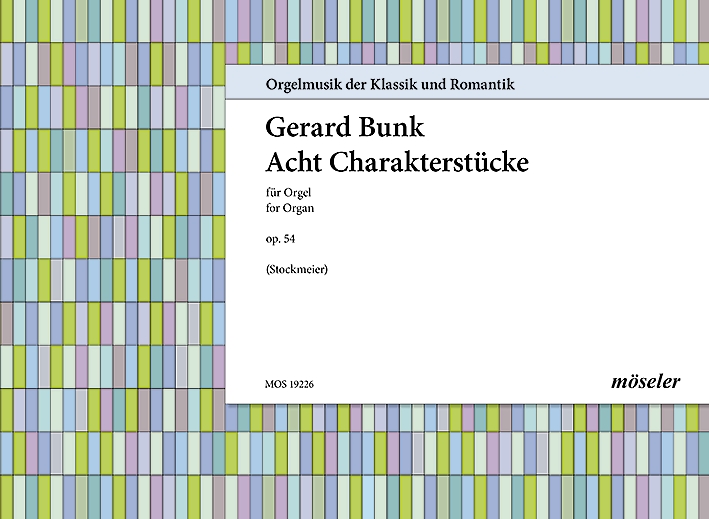709x519 pixels.
Task: Click the series title 'Orgelmusik der Klassik und Romantik'
Action: pyautogui.click(x=390, y=85)
